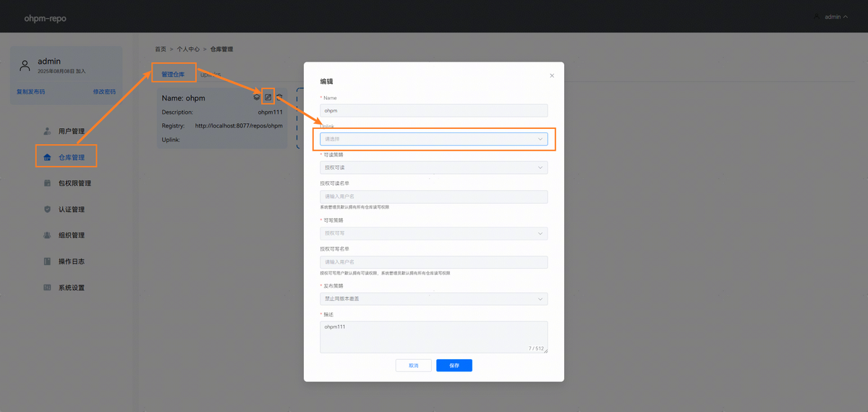Click the edit icon on the ohpm repository card

pos(268,97)
